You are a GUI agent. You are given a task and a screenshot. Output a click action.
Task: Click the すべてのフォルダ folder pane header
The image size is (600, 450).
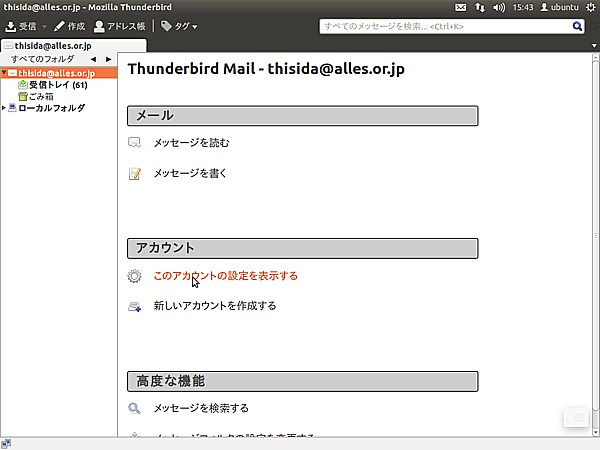42,59
